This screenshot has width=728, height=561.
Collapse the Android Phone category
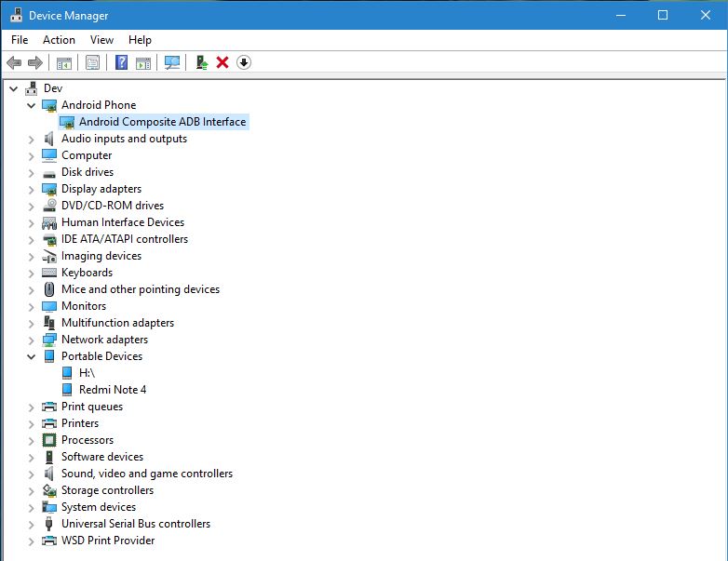click(x=32, y=105)
